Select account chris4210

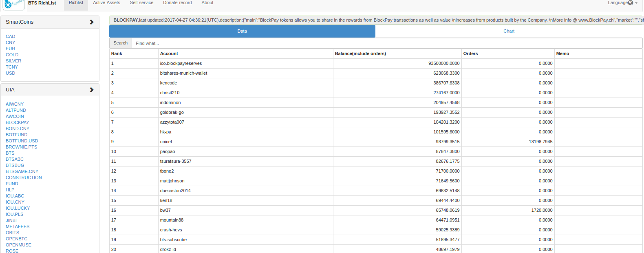tap(170, 93)
